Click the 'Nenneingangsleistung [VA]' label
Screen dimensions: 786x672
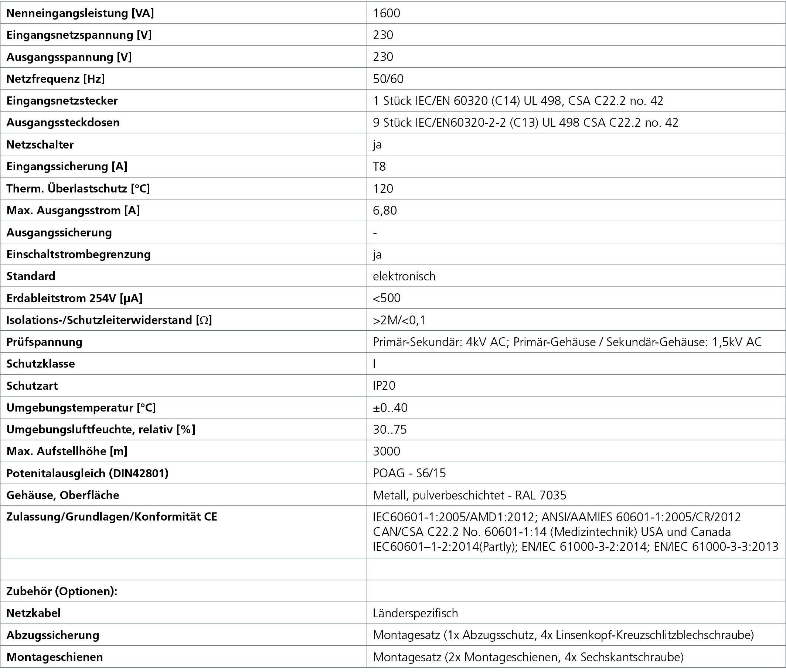tap(80, 13)
